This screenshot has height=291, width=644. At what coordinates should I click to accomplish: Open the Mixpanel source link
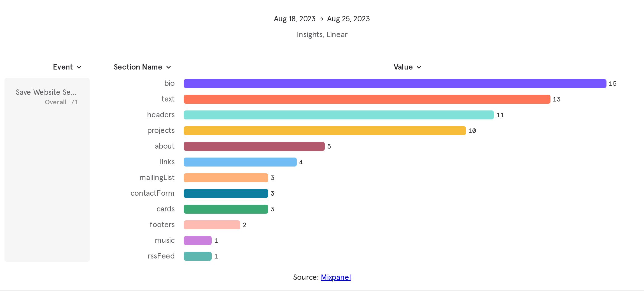[x=336, y=277]
